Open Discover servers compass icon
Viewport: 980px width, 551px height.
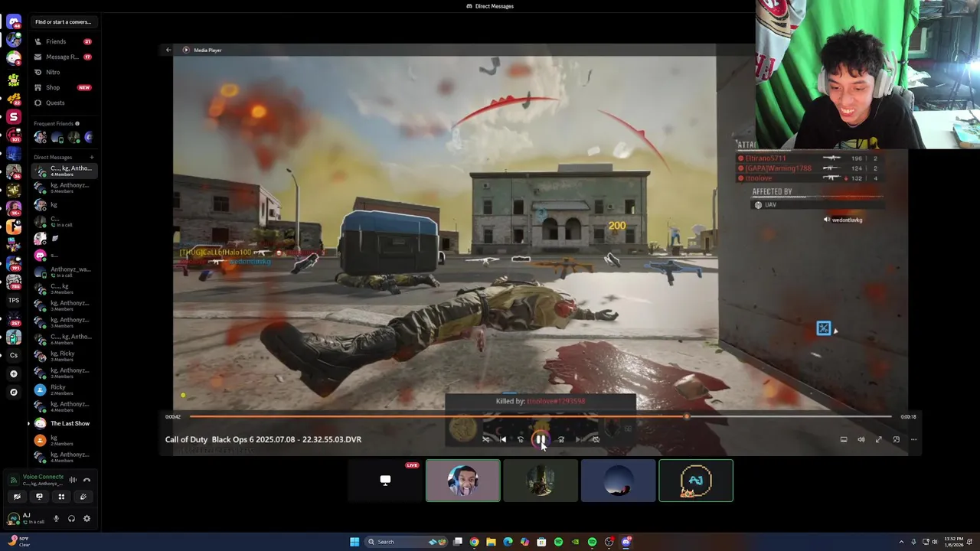pos(14,392)
